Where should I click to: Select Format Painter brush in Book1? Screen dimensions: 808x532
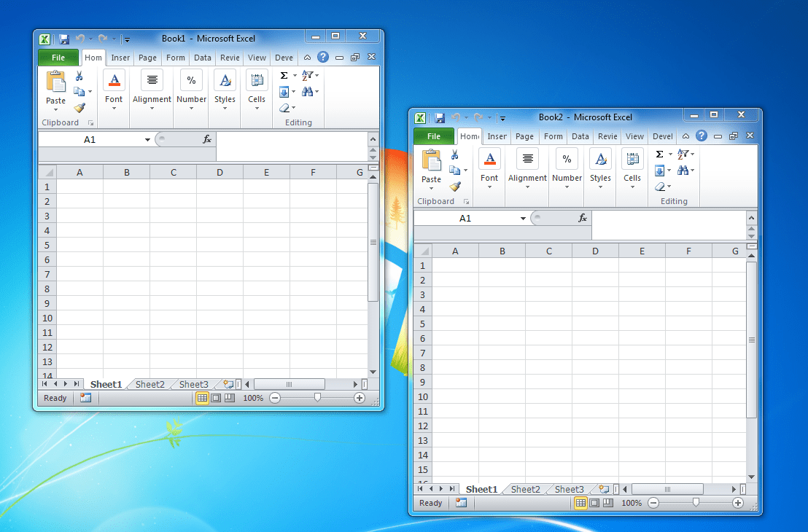click(79, 108)
